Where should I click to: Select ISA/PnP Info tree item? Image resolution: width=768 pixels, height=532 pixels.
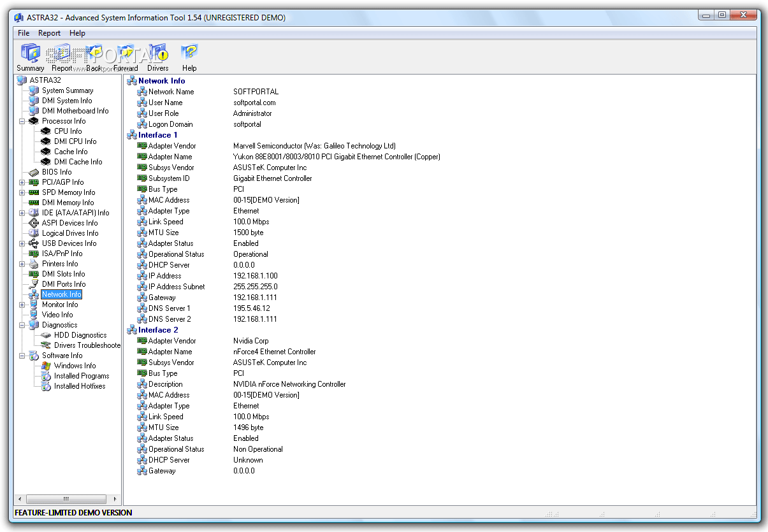tap(62, 254)
